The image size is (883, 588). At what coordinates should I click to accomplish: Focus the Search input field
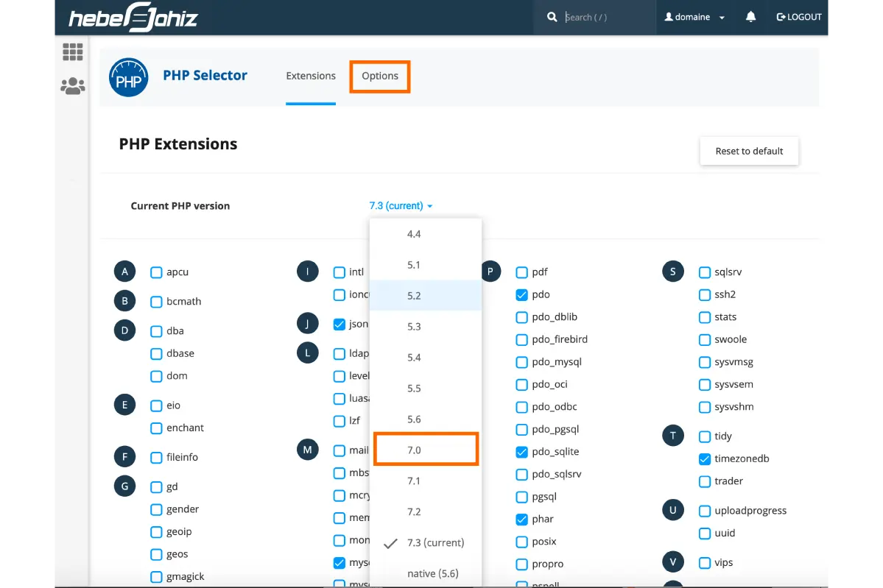click(604, 17)
